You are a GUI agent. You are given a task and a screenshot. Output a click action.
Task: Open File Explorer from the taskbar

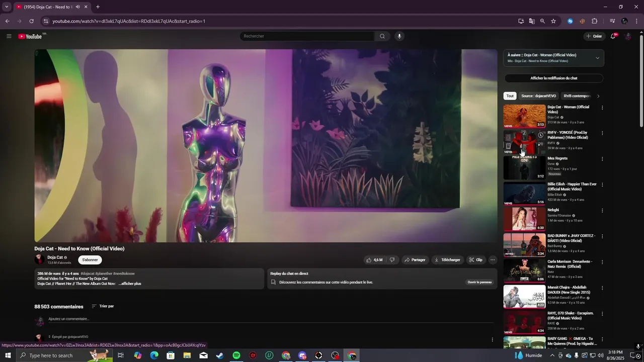point(187,355)
